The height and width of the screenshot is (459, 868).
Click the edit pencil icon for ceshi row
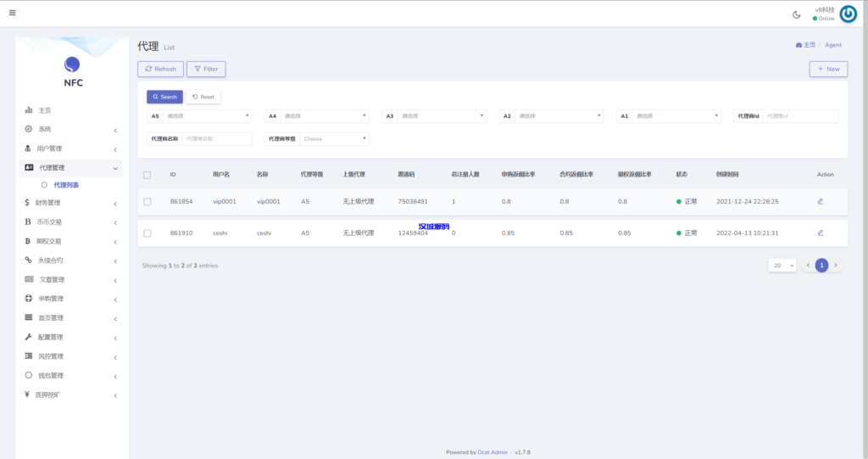coord(820,232)
